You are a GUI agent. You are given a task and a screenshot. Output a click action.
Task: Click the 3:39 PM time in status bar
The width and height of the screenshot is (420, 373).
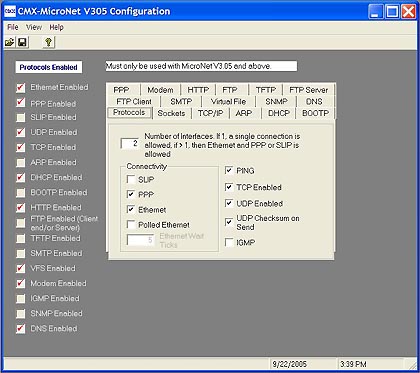coord(353,364)
